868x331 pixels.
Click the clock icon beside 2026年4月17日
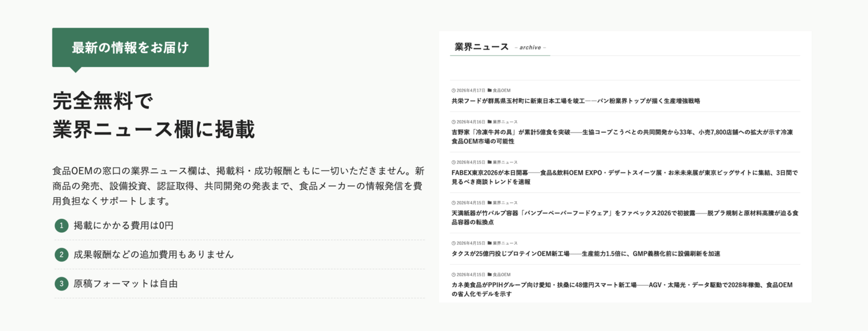click(x=453, y=90)
